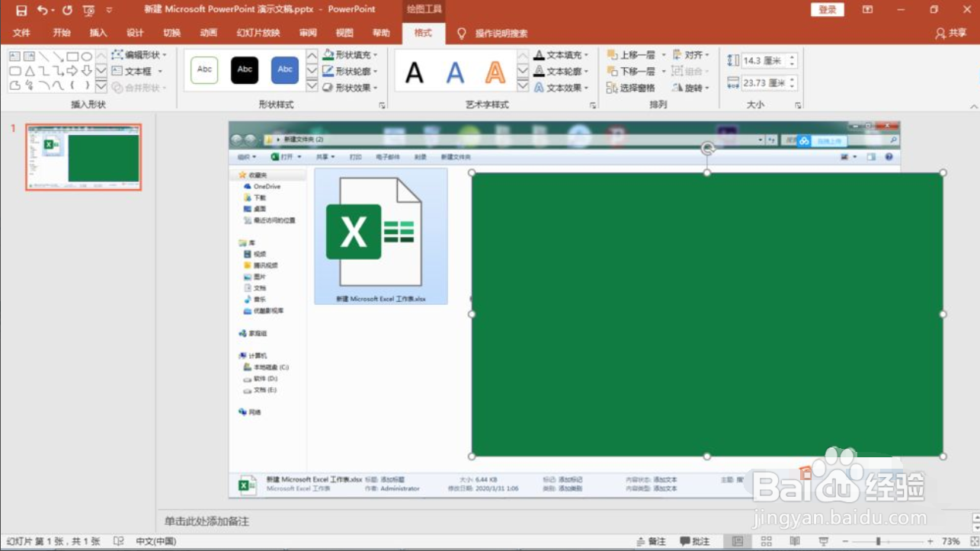Image resolution: width=980 pixels, height=551 pixels.
Task: Open 大小 size dialog launcher
Action: [798, 105]
